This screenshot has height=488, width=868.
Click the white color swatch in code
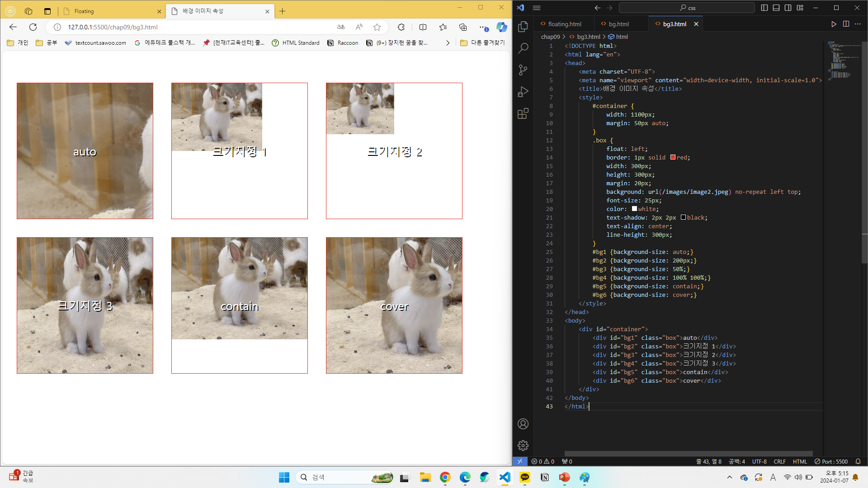pos(634,209)
